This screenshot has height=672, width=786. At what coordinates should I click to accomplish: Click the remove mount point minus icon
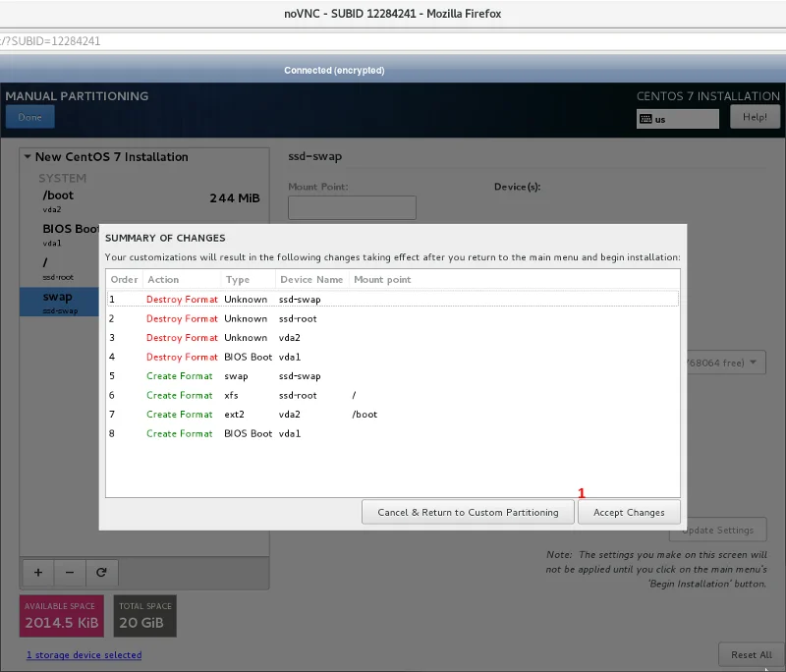pos(70,571)
